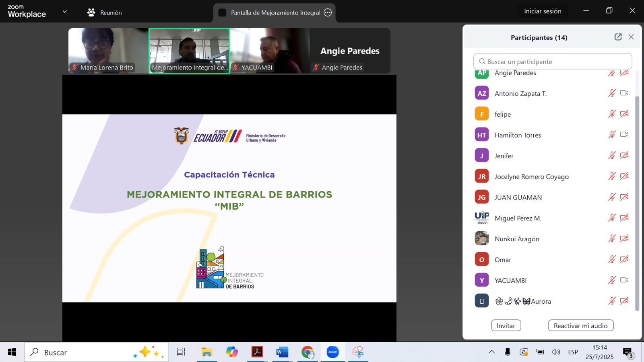Image resolution: width=644 pixels, height=362 pixels.
Task: Open the ellipsis menu on the screen share tab
Action: pos(328,12)
